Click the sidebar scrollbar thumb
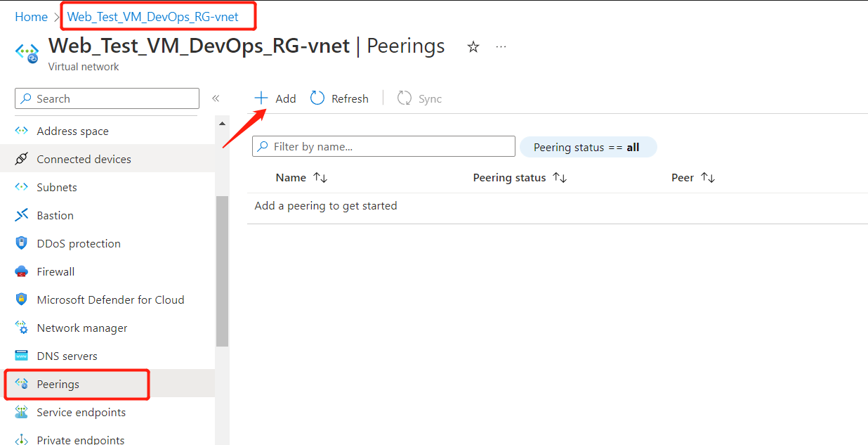This screenshot has width=868, height=445. [222, 271]
